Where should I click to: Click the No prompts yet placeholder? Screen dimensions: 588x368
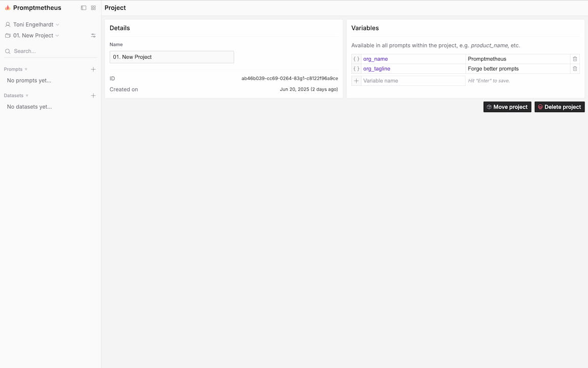click(29, 80)
